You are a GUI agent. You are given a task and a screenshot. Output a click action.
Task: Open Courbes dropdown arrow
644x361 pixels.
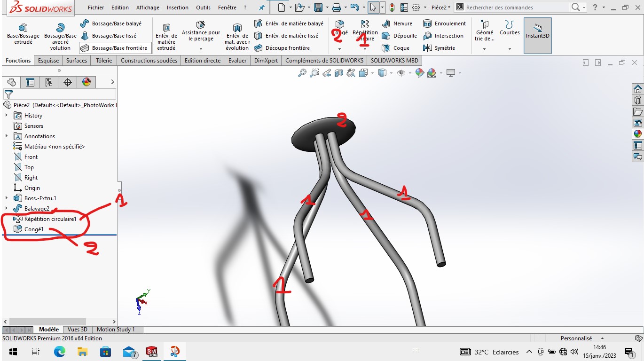coord(510,49)
